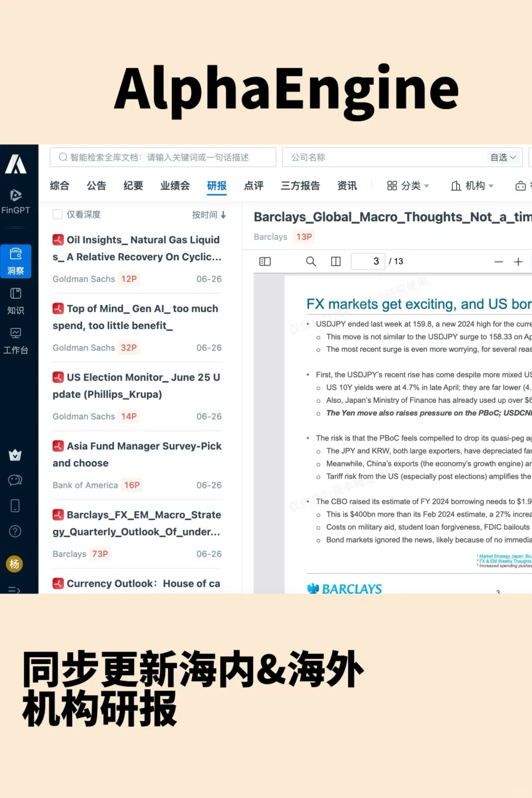Switch to the 公告 tab

97,186
